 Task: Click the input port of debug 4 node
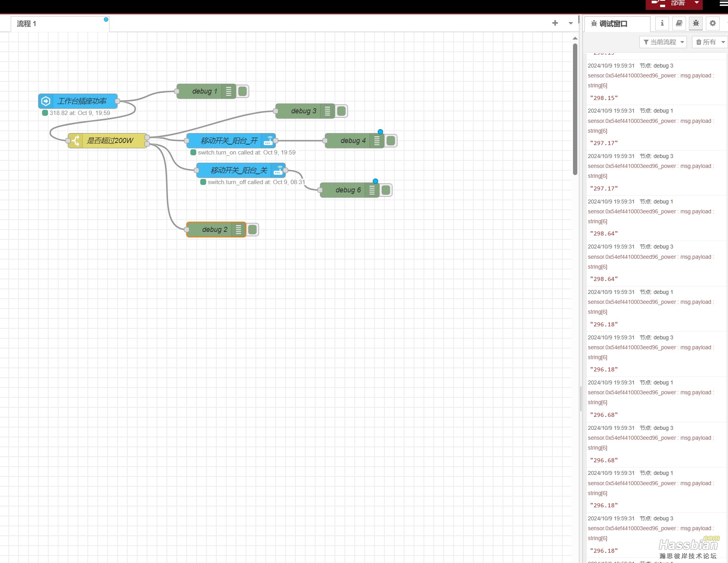coord(325,141)
